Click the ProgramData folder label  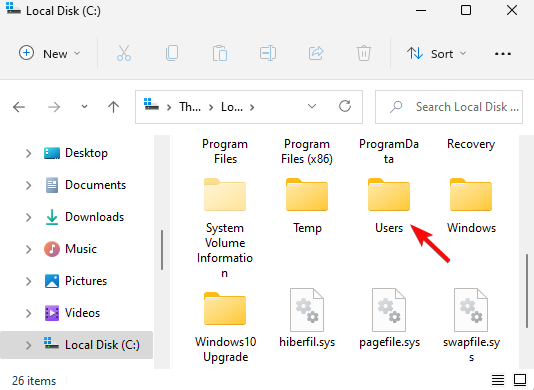click(389, 151)
